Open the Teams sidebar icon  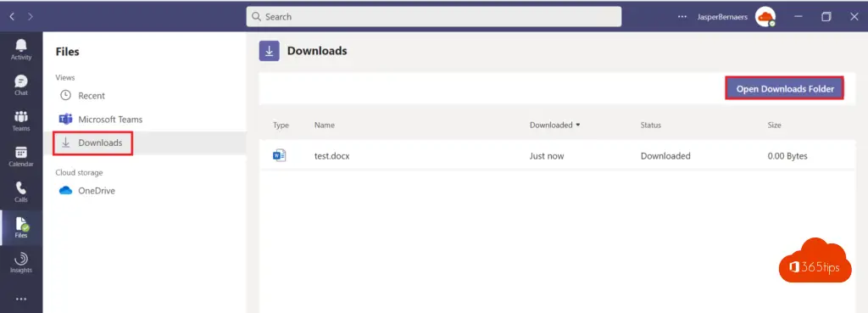[21, 120]
